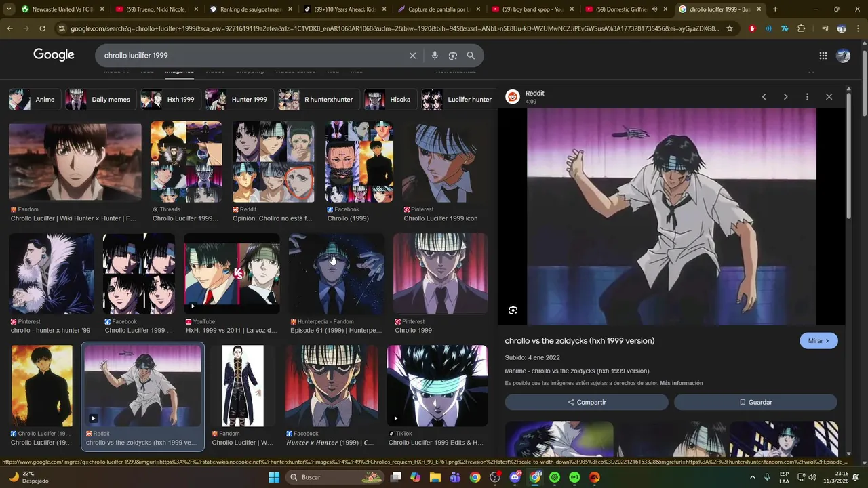Open the preview panel three-dot menu

pyautogui.click(x=807, y=97)
